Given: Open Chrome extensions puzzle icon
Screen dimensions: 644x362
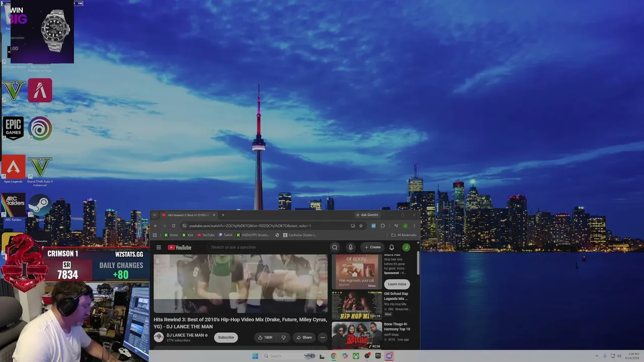Looking at the screenshot, I should pos(382,226).
